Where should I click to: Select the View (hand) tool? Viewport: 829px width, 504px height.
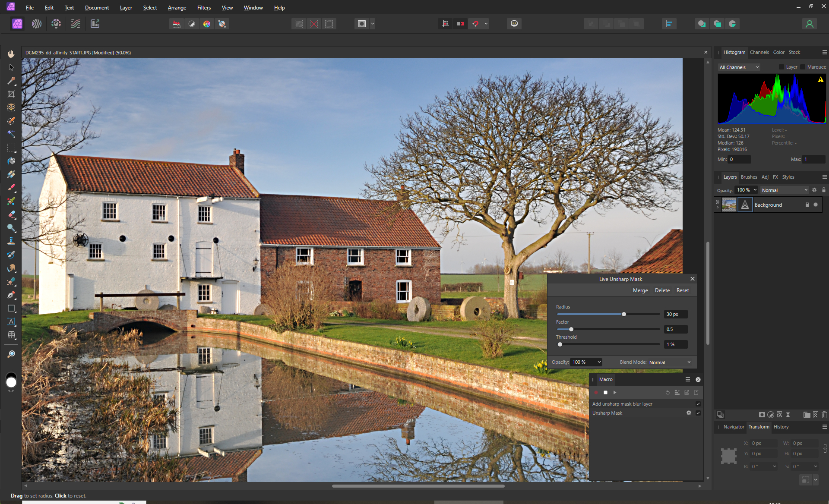point(11,54)
